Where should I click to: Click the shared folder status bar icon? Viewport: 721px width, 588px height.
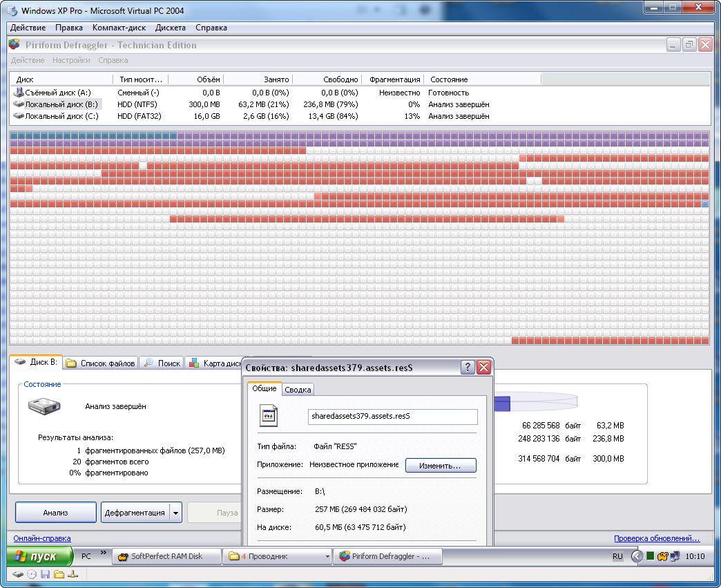coord(59,574)
